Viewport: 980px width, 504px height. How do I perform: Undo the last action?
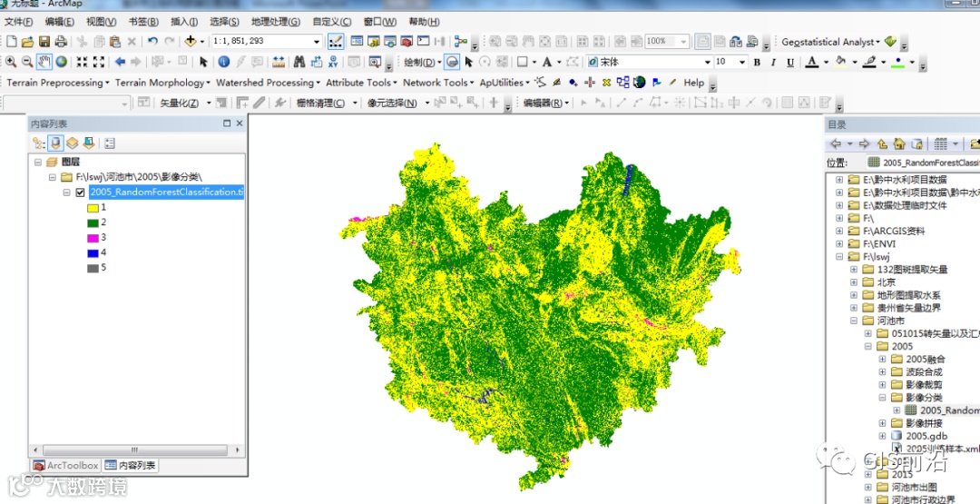point(152,42)
